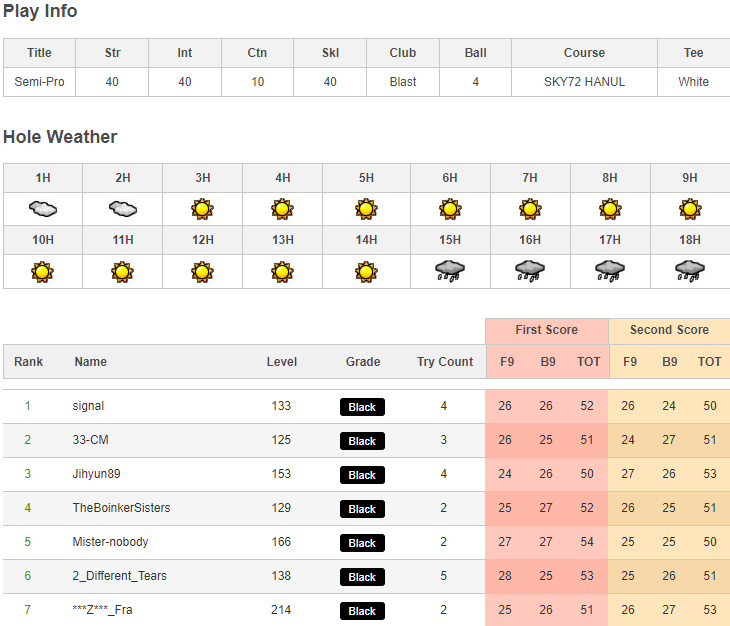The height and width of the screenshot is (626, 730).
Task: Click the Black grade badge for 33-CM
Action: click(362, 441)
